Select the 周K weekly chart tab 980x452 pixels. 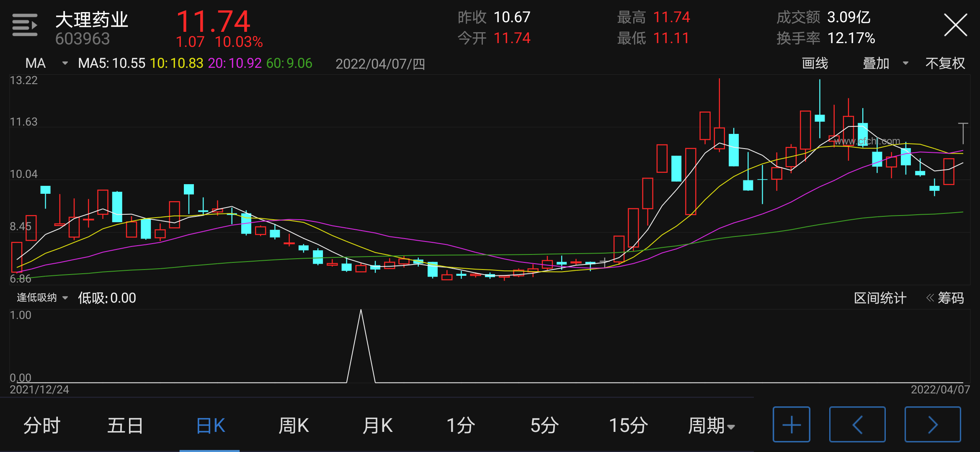coord(294,426)
